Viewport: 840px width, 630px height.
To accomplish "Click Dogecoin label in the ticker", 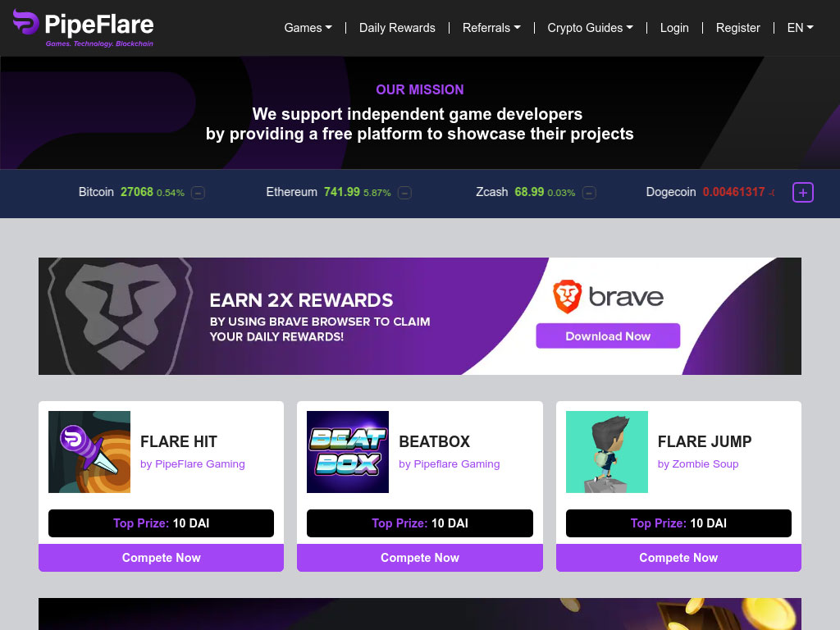I will [x=671, y=192].
